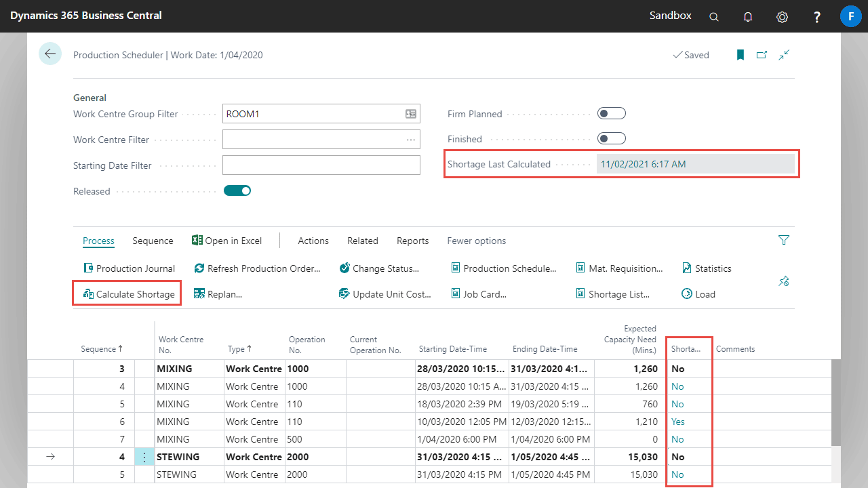Image resolution: width=868 pixels, height=488 pixels.
Task: Collapse the page with the shrink icon
Action: pos(784,55)
